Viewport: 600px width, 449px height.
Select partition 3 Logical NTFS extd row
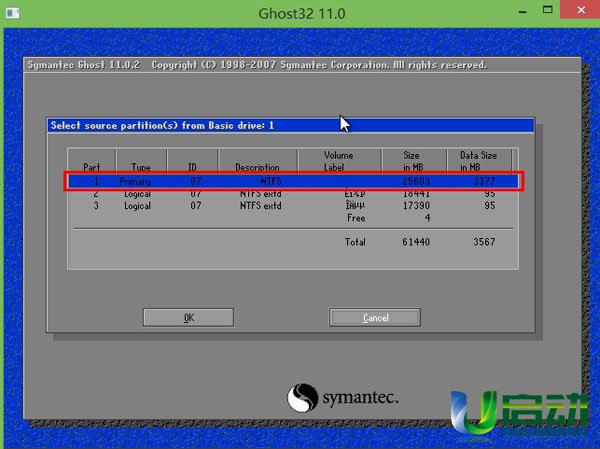click(x=293, y=206)
